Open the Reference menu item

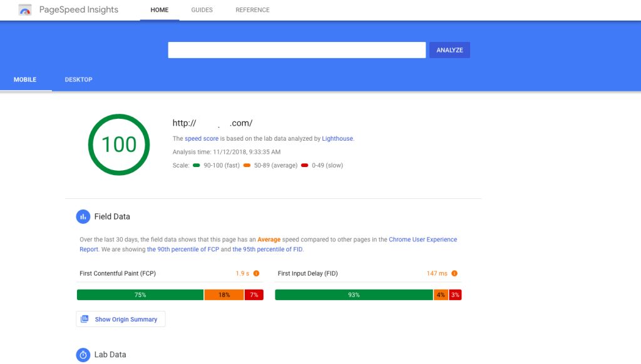pyautogui.click(x=252, y=10)
